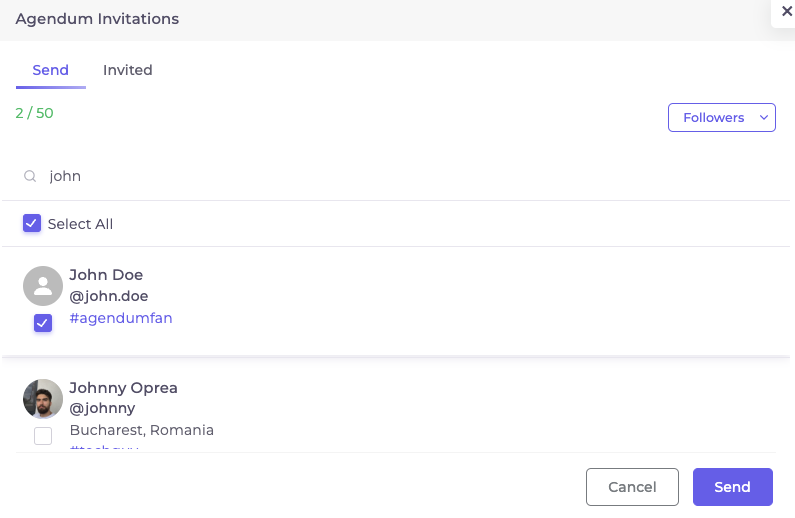Screen dimensions: 795x518
Task: Click the search field containing "john"
Action: coord(400,176)
